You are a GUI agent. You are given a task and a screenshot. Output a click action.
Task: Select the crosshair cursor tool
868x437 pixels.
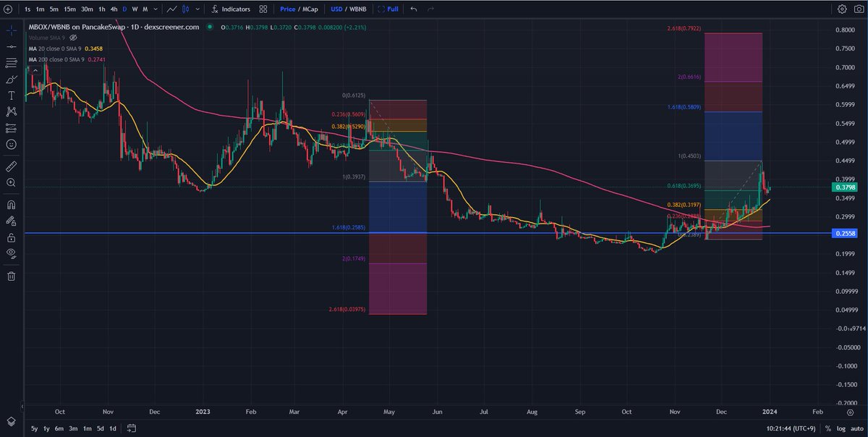(11, 31)
